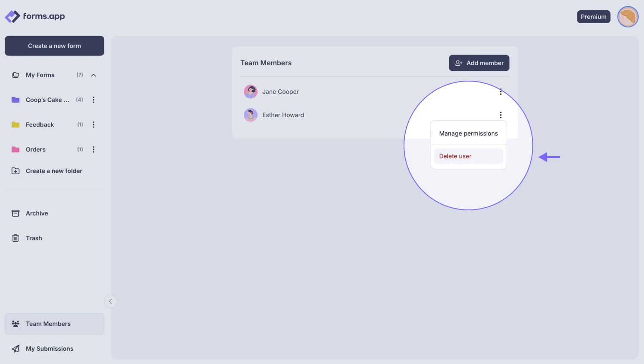The image size is (644, 364).
Task: Open the forms.app home via logo
Action: click(x=35, y=16)
